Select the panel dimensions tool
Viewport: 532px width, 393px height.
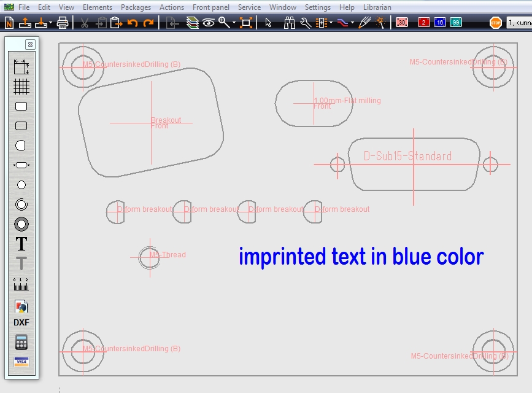21,67
